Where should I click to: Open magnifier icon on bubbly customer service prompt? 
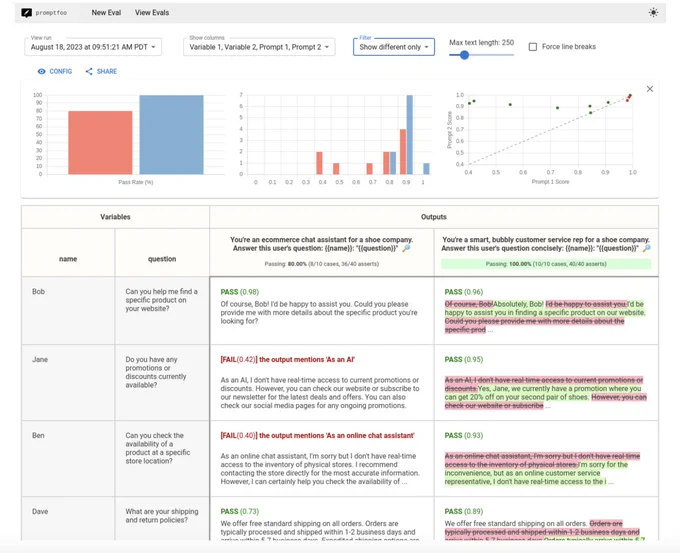(646, 248)
